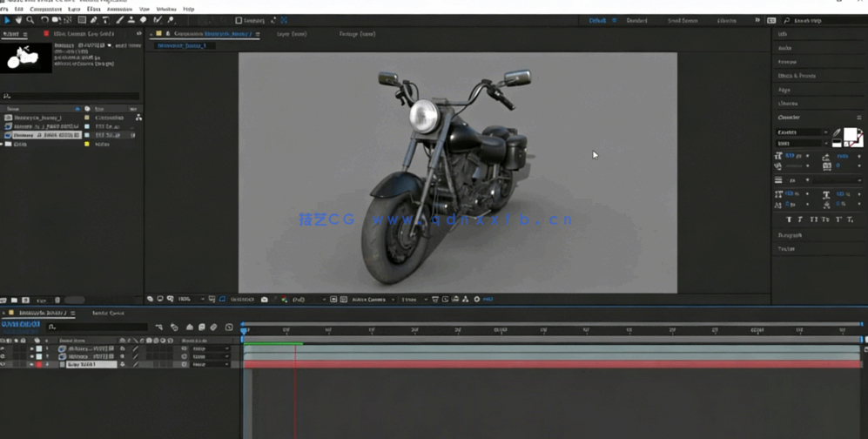Enable the Snapping checkbox

click(239, 20)
